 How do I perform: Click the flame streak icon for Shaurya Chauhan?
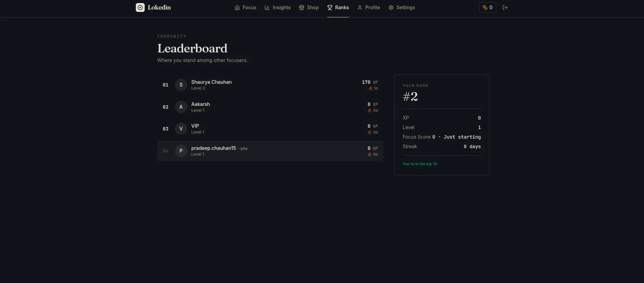pyautogui.click(x=371, y=88)
